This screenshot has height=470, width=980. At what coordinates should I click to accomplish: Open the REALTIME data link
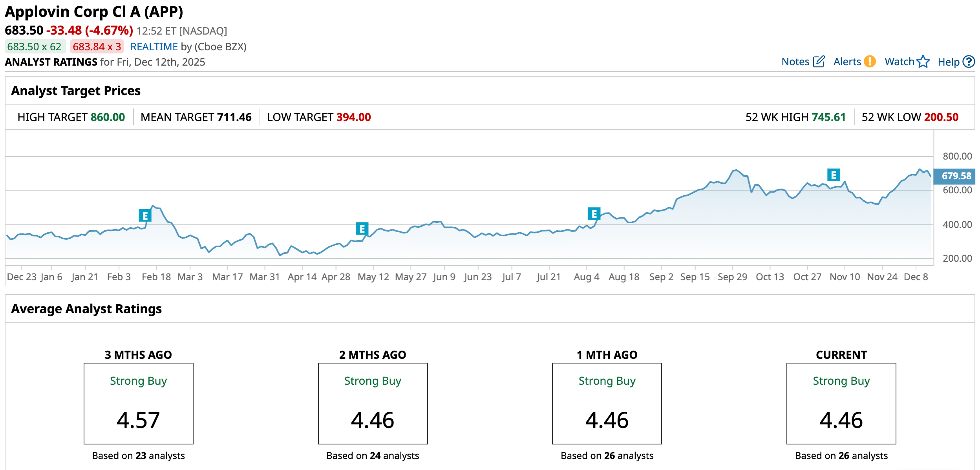pyautogui.click(x=154, y=47)
